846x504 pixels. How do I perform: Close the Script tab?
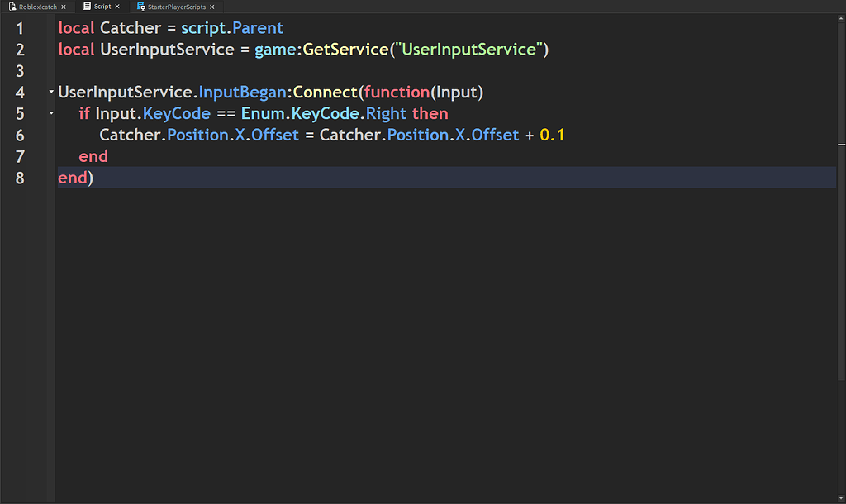[x=117, y=7]
